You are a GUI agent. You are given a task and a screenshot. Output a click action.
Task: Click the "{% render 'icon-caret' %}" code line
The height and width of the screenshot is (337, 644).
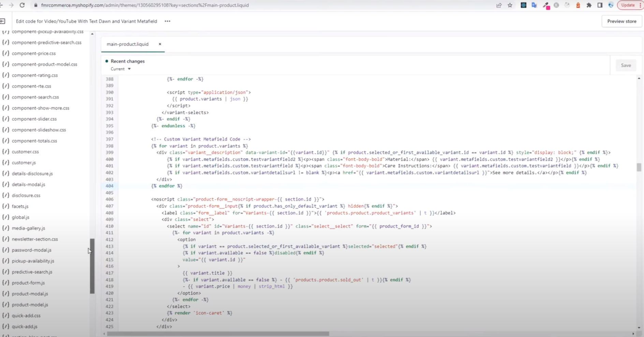(x=200, y=313)
